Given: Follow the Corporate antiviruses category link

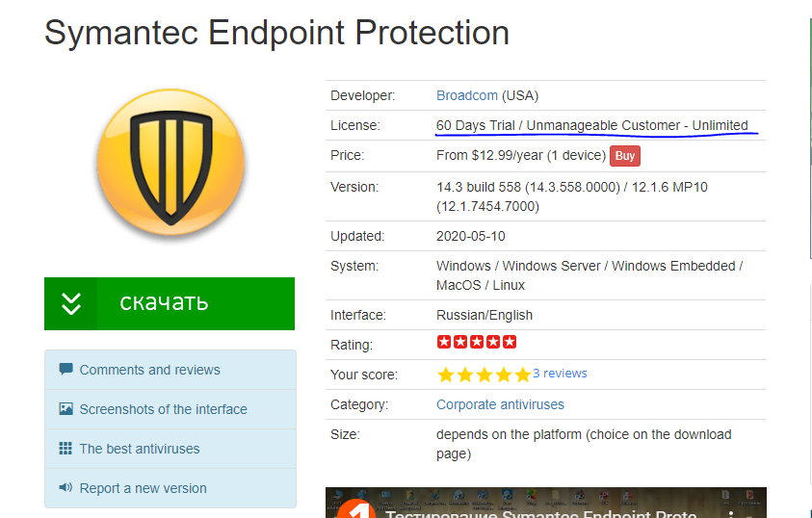Looking at the screenshot, I should 500,404.
